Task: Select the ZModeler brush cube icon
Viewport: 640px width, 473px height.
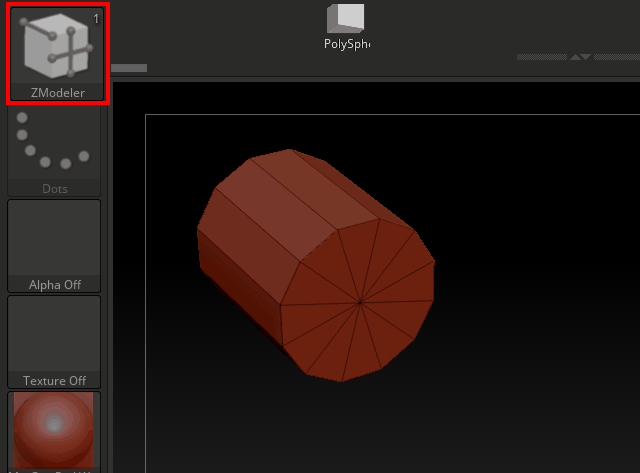Action: pos(56,45)
